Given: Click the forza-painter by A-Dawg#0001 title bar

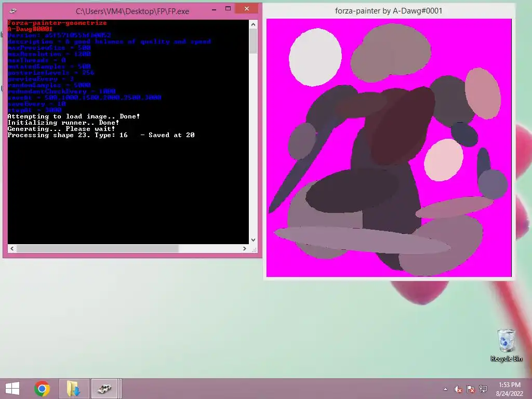Looking at the screenshot, I should coord(389,11).
